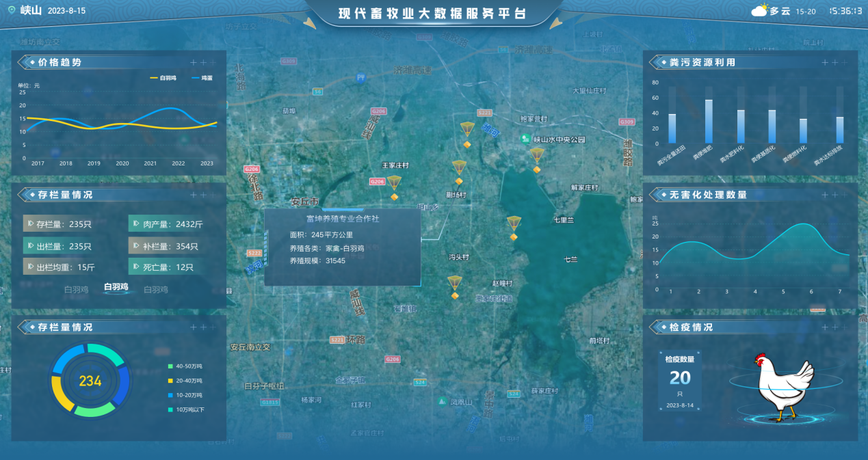
Task: Click the farm marker south of 沟头村
Action: pos(455,284)
